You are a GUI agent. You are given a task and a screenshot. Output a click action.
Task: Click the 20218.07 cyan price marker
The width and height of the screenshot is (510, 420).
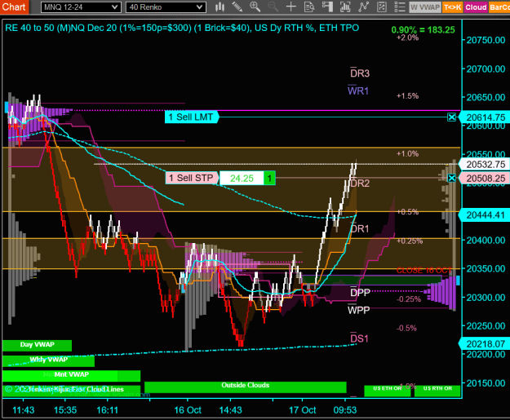click(485, 343)
